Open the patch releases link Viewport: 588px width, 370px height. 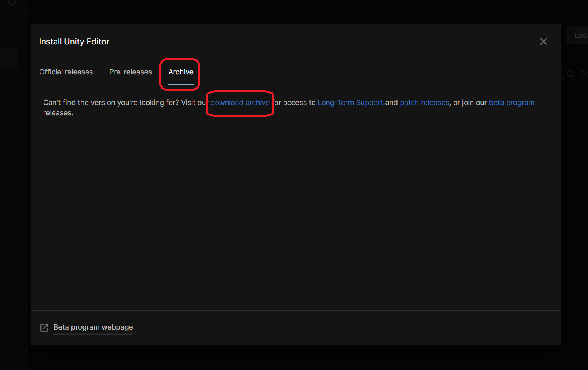coord(425,103)
